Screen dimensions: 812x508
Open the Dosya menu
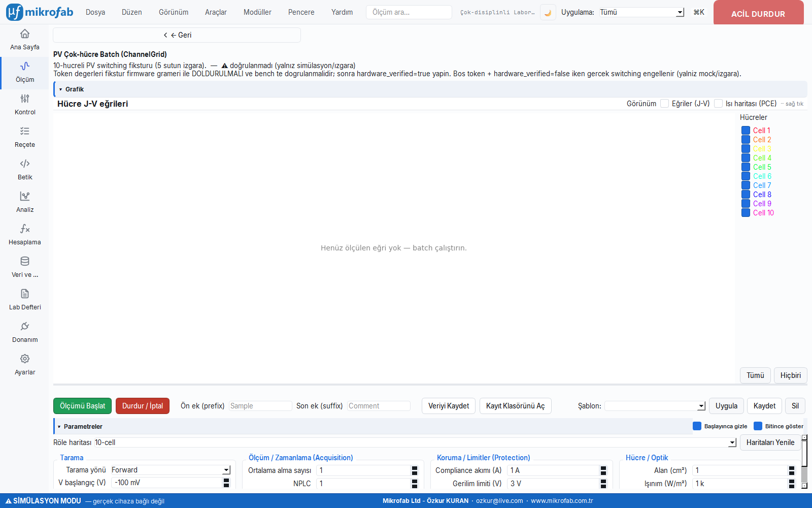95,12
